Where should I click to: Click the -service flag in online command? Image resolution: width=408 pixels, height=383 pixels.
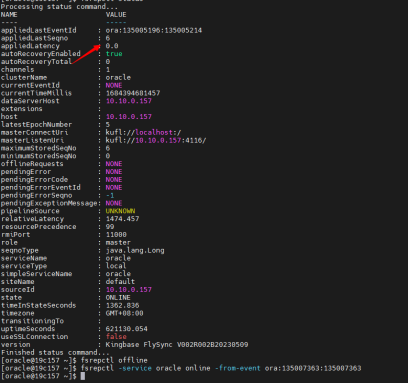click(135, 368)
